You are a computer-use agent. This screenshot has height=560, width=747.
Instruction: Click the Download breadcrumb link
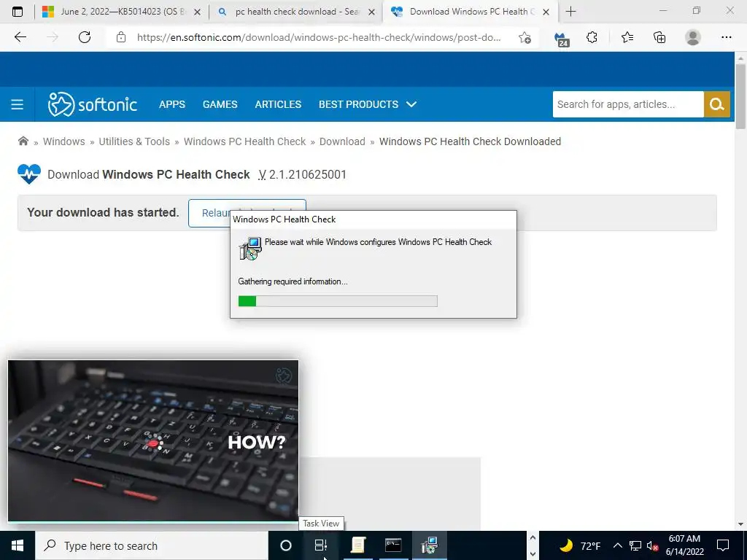[x=342, y=141]
